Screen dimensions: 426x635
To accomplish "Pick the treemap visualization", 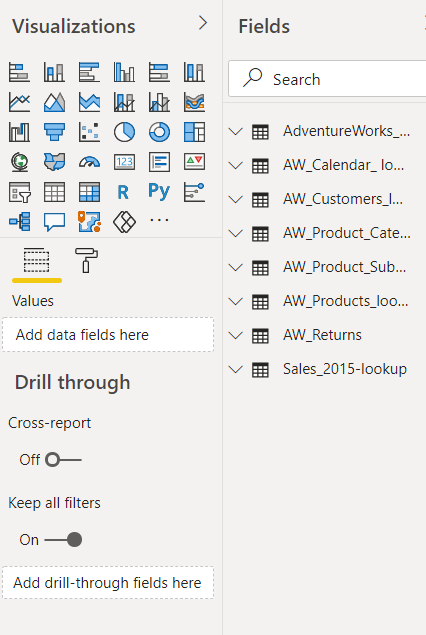I will click(194, 132).
